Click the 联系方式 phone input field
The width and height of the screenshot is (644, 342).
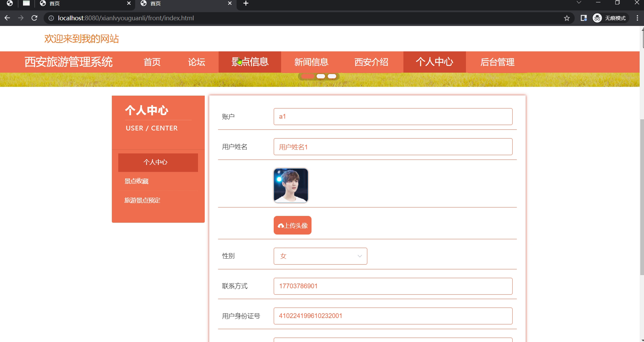point(393,286)
